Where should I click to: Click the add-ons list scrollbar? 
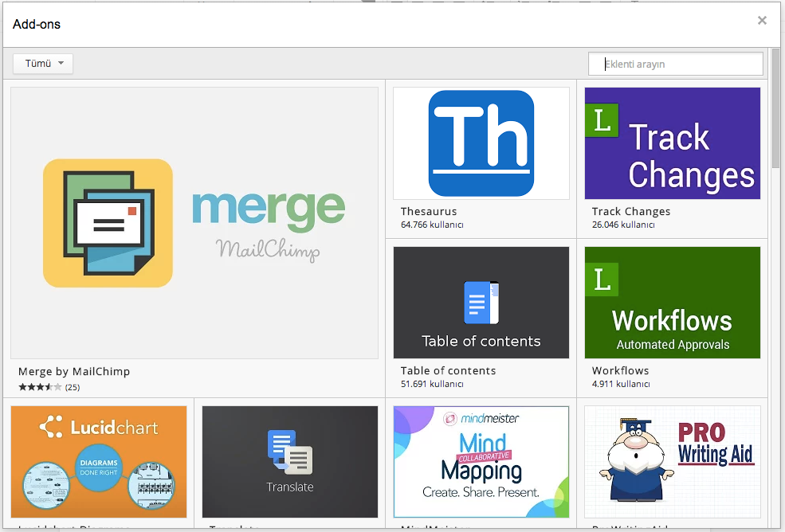(775, 108)
